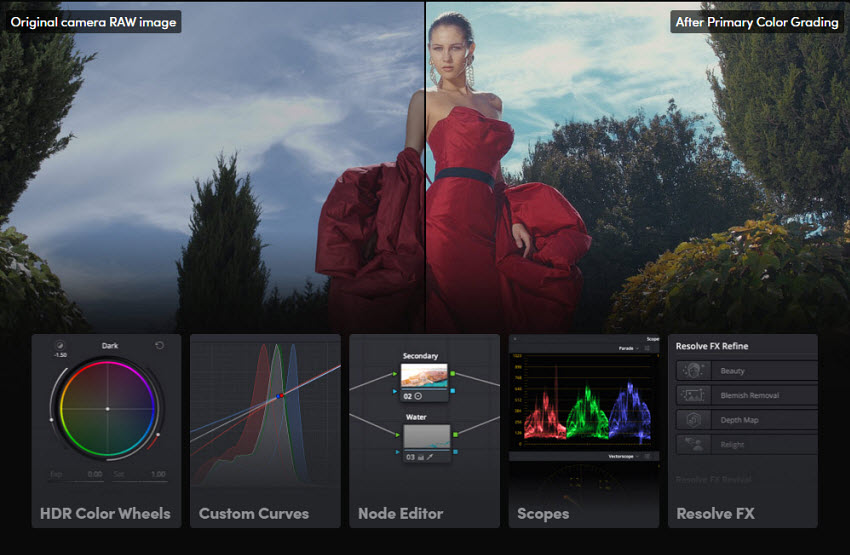Click the right saturation ring handle on Dark wheel
The width and height of the screenshot is (850, 555).
pos(158,435)
